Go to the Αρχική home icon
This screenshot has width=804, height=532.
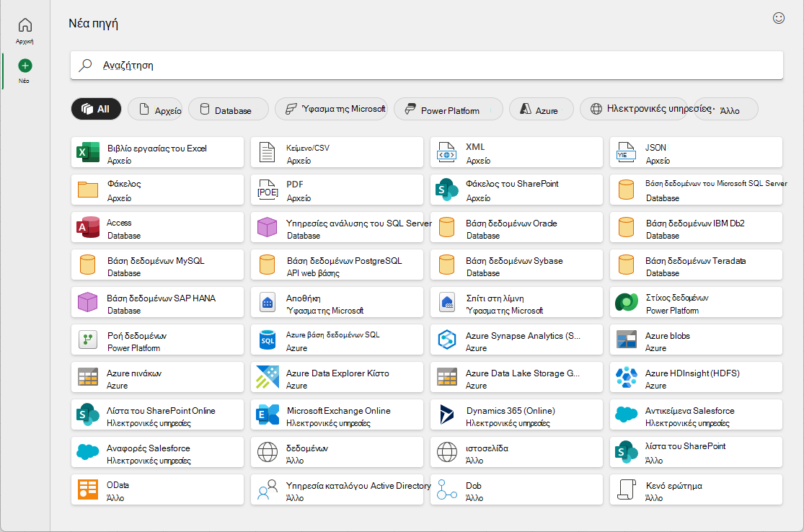click(25, 25)
